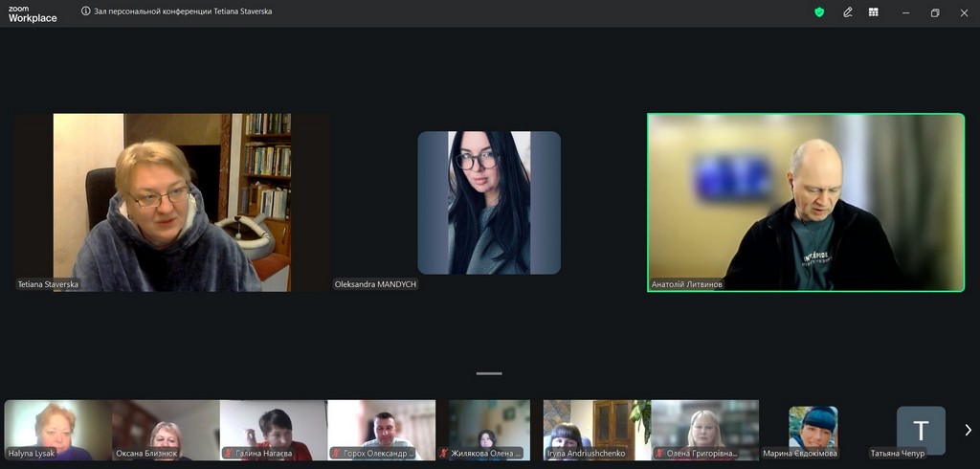
Task: Click the Zoom Workplace logo
Action: click(x=33, y=13)
